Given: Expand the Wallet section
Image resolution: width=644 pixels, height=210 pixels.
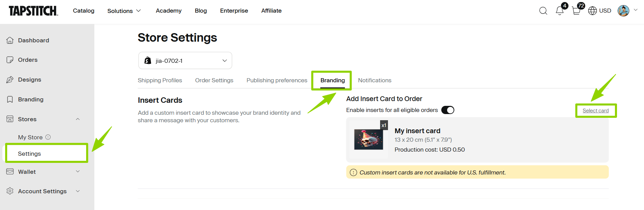Looking at the screenshot, I should 78,171.
